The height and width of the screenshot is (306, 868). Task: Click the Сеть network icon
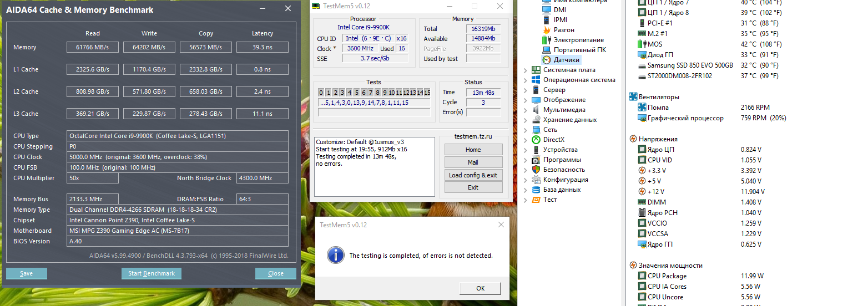(536, 130)
